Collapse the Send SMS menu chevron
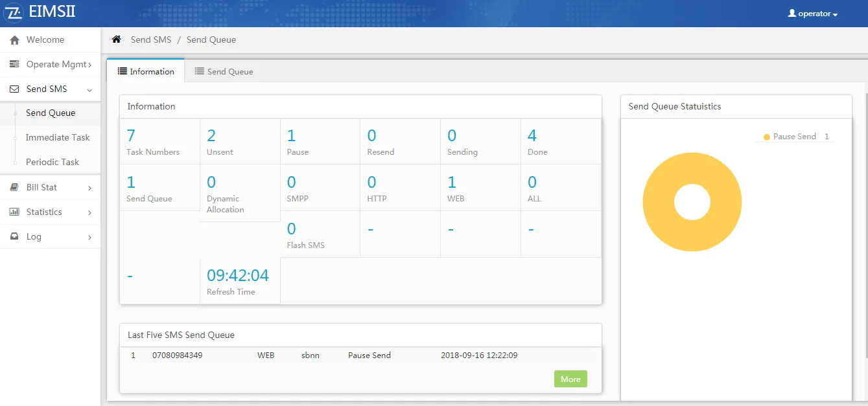 tap(89, 90)
